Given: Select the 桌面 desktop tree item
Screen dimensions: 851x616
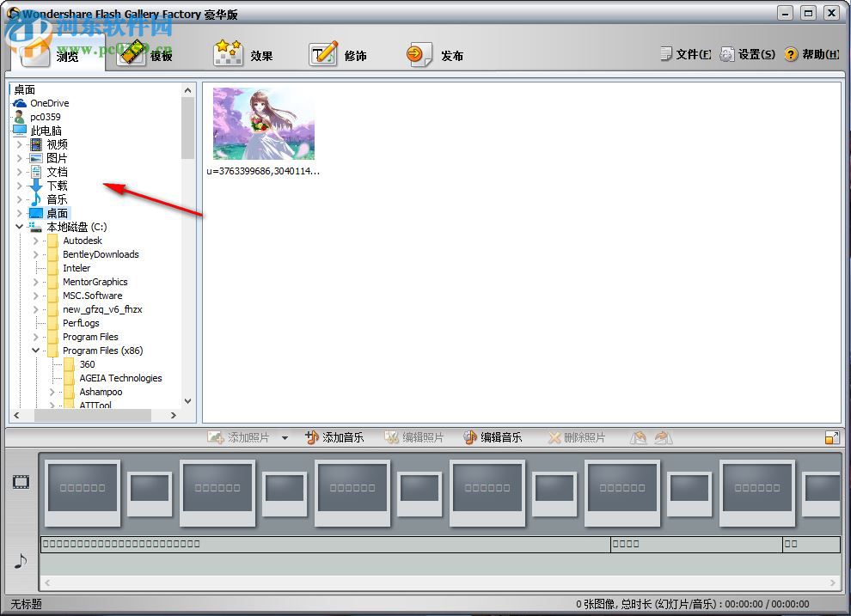Looking at the screenshot, I should 57,213.
